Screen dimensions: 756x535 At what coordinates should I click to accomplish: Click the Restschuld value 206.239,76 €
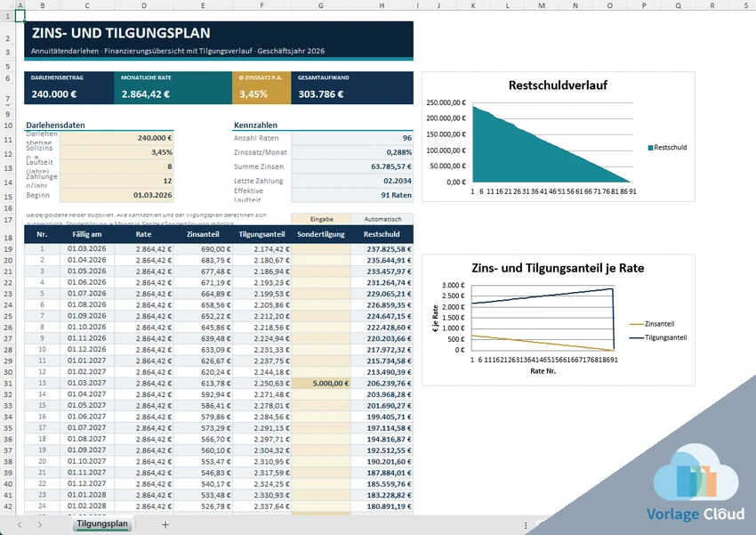(382, 384)
